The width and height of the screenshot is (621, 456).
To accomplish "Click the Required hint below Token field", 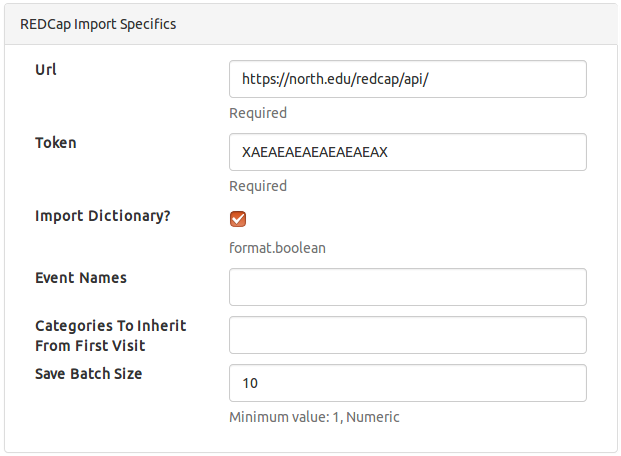I will 258,186.
